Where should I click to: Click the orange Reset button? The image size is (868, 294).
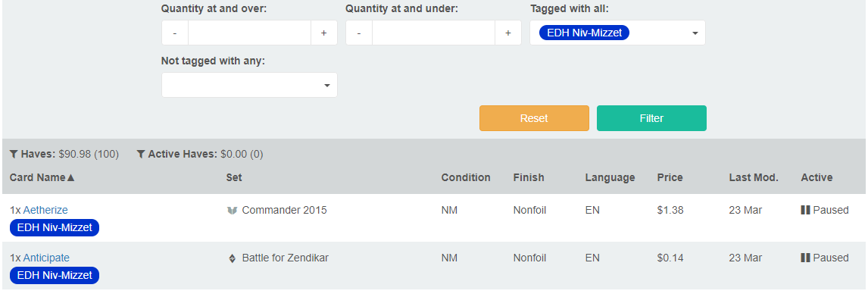pyautogui.click(x=534, y=118)
